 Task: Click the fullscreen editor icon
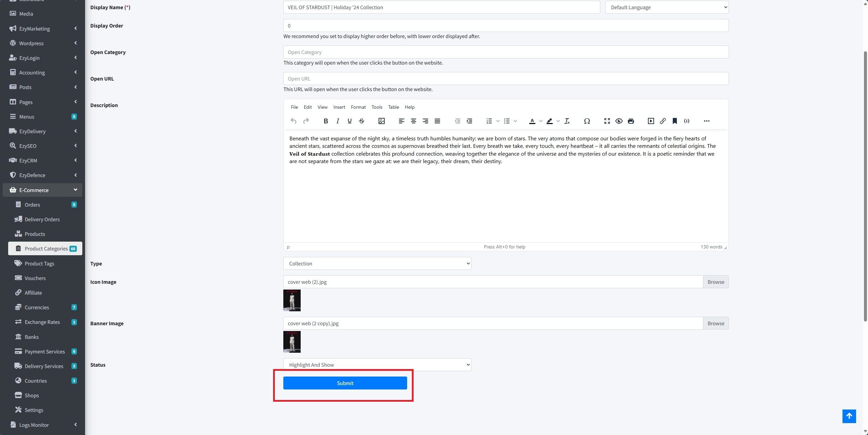point(607,121)
